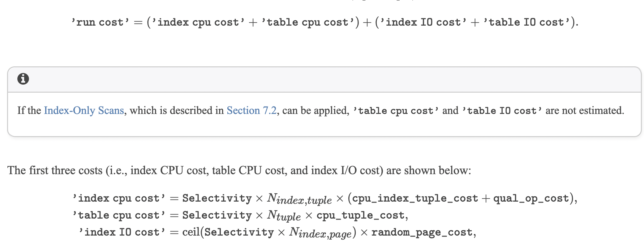Click the info icon in the note box
Image resolution: width=644 pixels, height=247 pixels.
click(x=23, y=79)
